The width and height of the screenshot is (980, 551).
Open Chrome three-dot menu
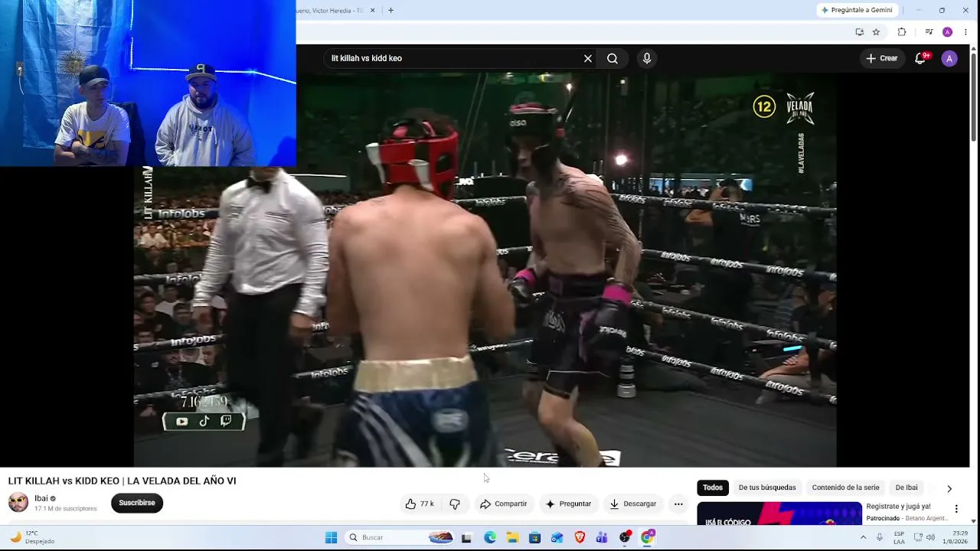point(965,32)
